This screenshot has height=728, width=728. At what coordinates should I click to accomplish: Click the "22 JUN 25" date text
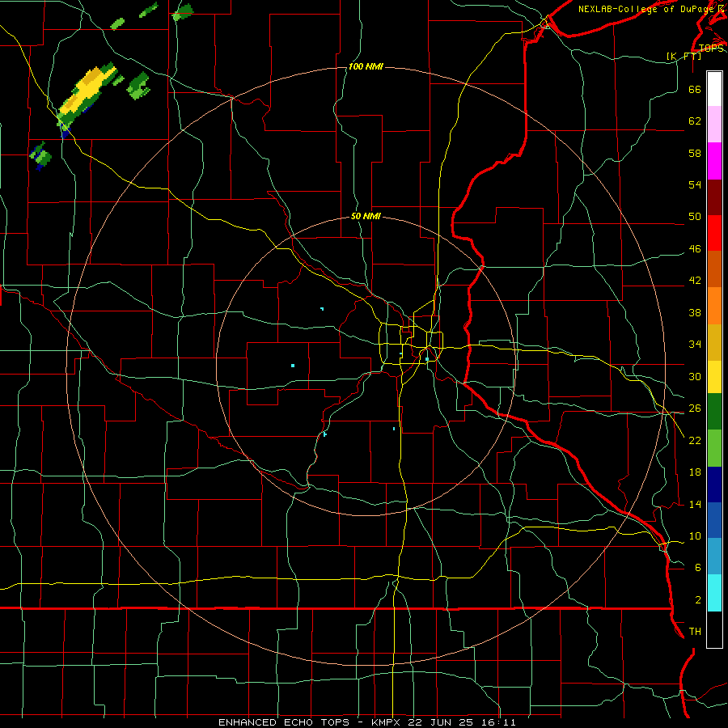(440, 722)
